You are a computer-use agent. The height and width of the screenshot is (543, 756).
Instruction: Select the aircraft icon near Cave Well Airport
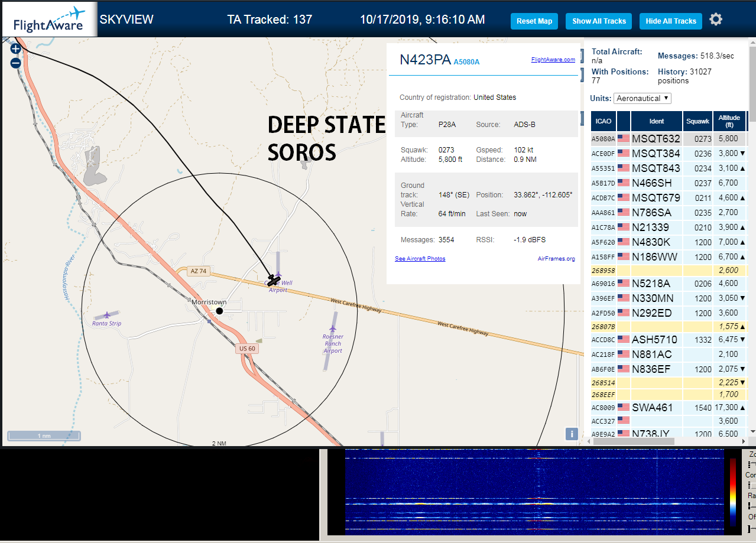tap(273, 279)
